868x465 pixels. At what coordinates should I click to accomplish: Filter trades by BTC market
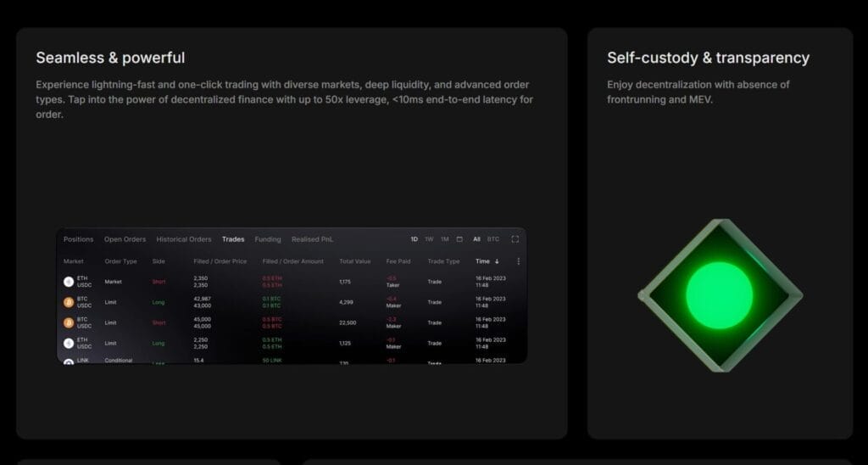pos(493,239)
